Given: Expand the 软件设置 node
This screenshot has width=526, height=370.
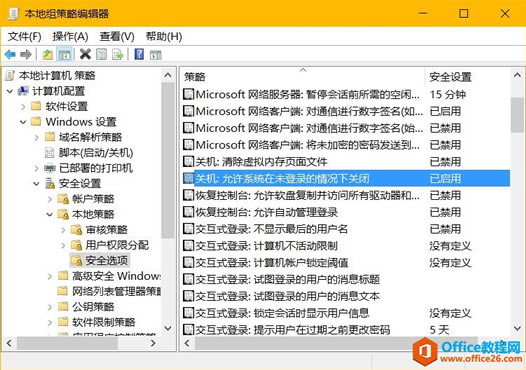Looking at the screenshot, I should (x=23, y=107).
